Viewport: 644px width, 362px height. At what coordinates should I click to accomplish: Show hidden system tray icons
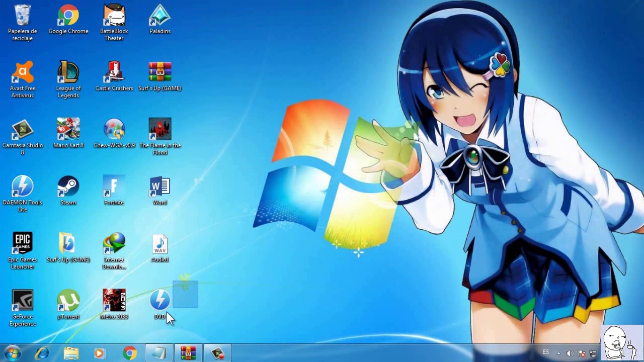click(558, 353)
